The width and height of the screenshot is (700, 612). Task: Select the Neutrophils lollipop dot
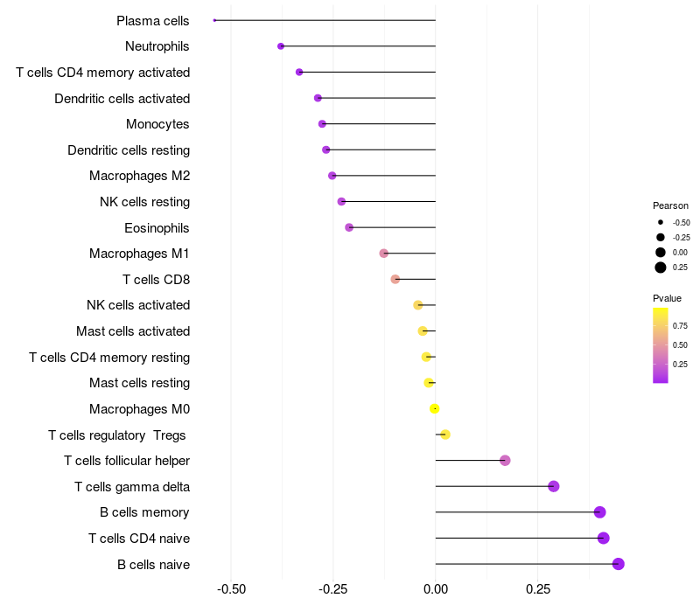281,46
